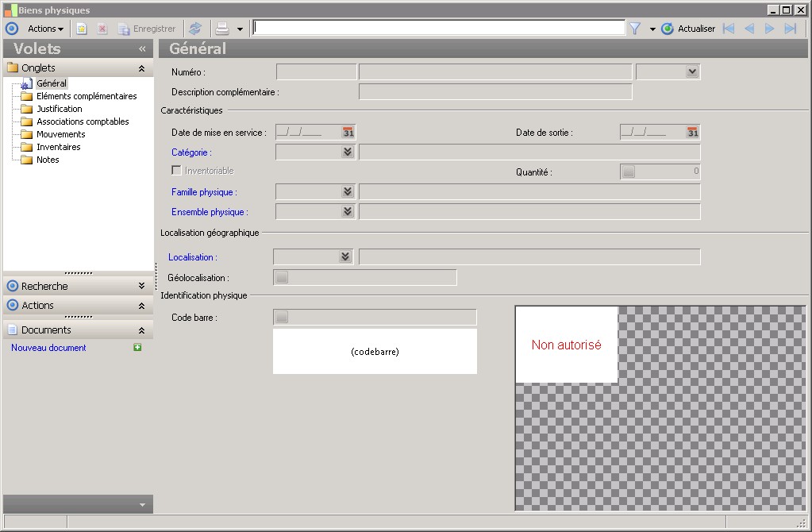Viewport: 812px width, 532px height.
Task: Go to the next record
Action: 770,29
